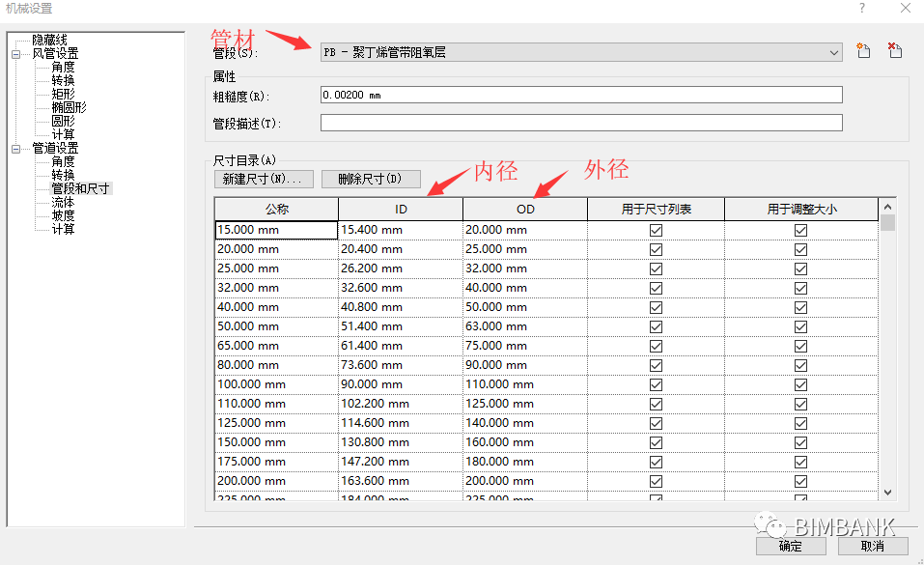Toggle 用于调整大小 checkbox for 65.000 mm row
924x565 pixels.
(800, 346)
